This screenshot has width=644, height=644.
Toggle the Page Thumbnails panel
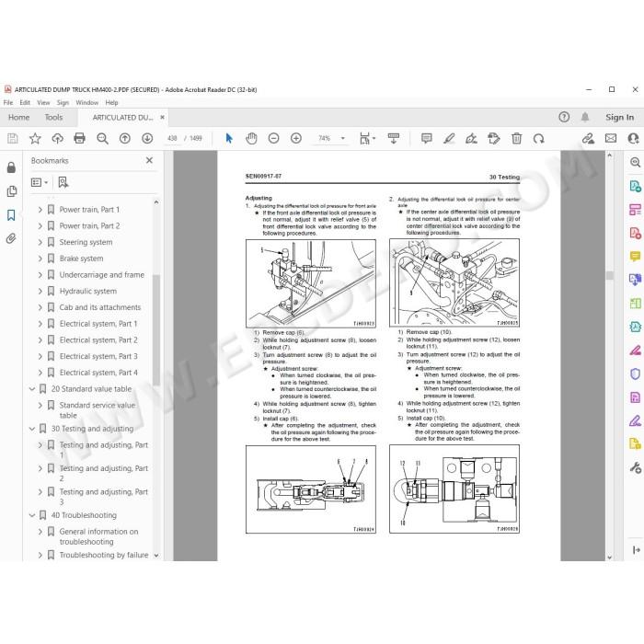coord(11,191)
